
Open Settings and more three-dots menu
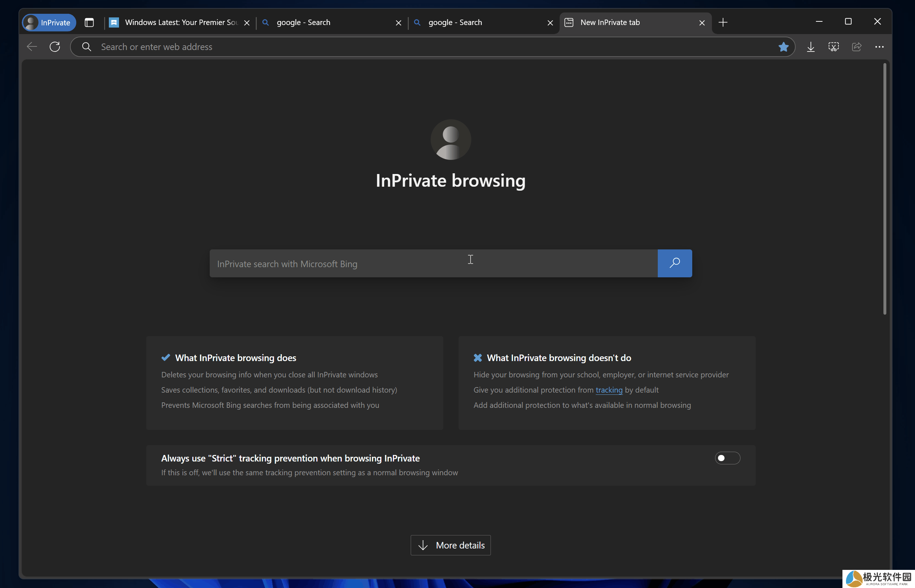coord(879,47)
